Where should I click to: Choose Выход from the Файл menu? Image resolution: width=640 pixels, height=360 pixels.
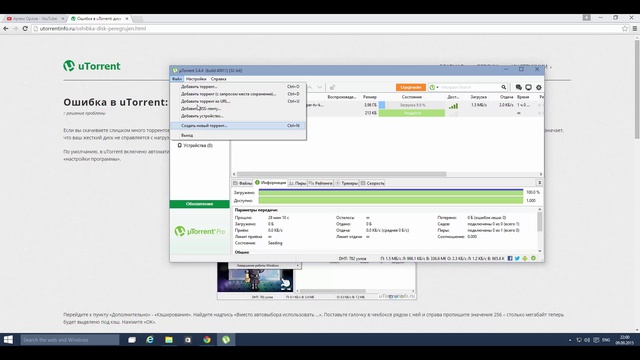pyautogui.click(x=238, y=135)
